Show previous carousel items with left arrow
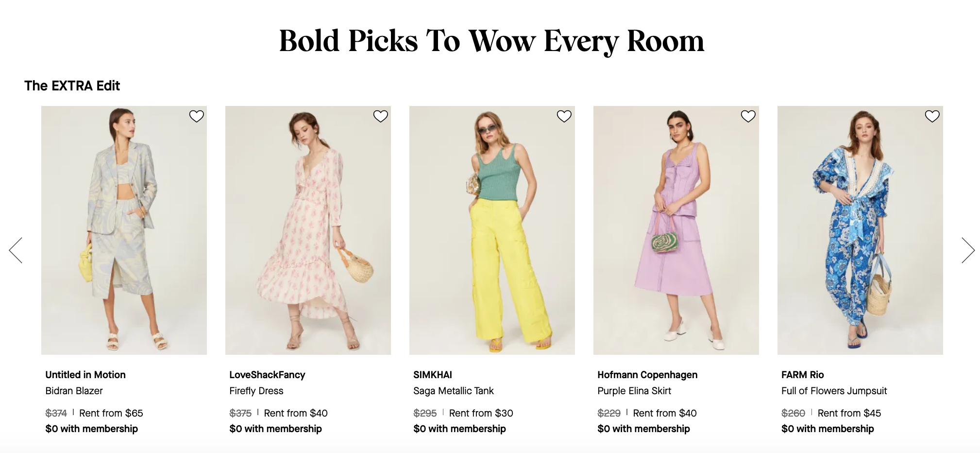The height and width of the screenshot is (453, 980). click(x=16, y=250)
